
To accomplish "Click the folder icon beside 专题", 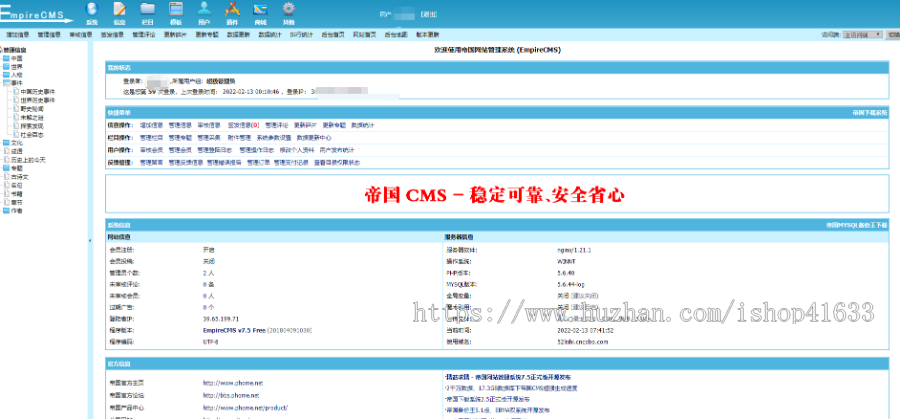I will click(6, 168).
